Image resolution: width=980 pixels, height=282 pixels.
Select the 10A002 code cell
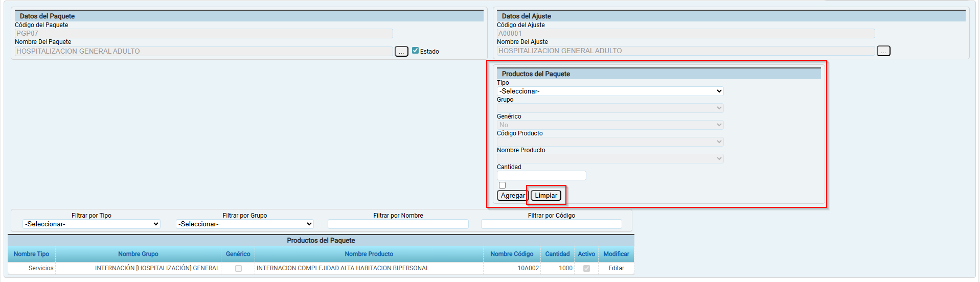coord(512,268)
